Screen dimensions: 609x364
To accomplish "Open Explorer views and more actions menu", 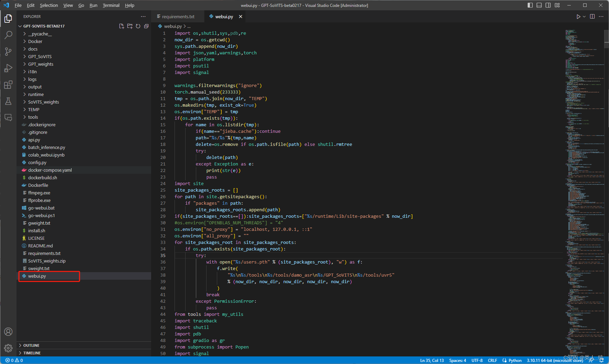I will point(143,17).
